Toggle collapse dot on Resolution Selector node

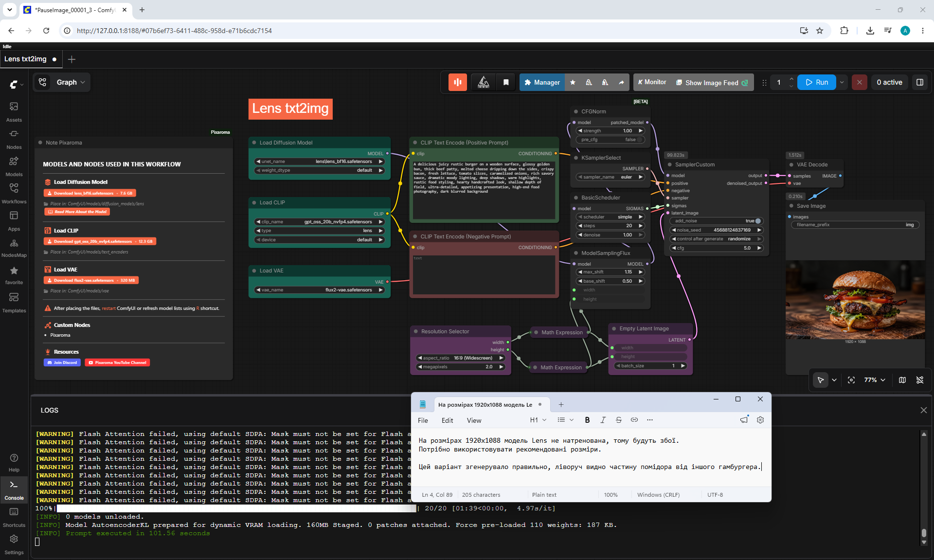416,331
